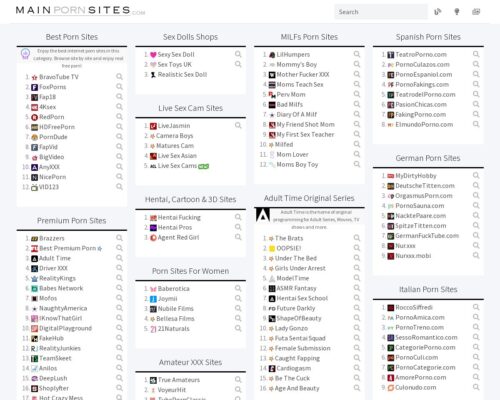This screenshot has height=400, width=500.
Task: Click the magnifier icon beside ASMR Fantasy
Action: (x=357, y=288)
